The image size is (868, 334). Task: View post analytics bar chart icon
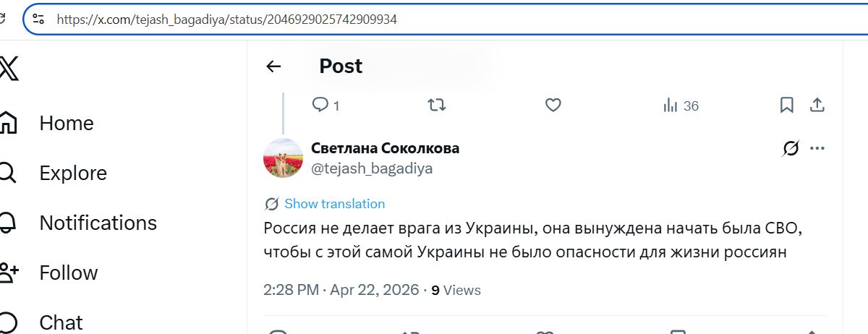click(670, 106)
